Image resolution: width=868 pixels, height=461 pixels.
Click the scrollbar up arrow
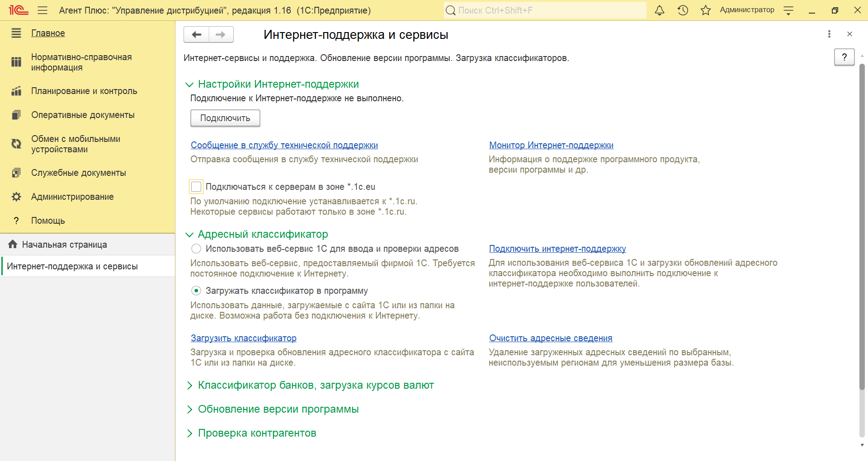pos(862,56)
